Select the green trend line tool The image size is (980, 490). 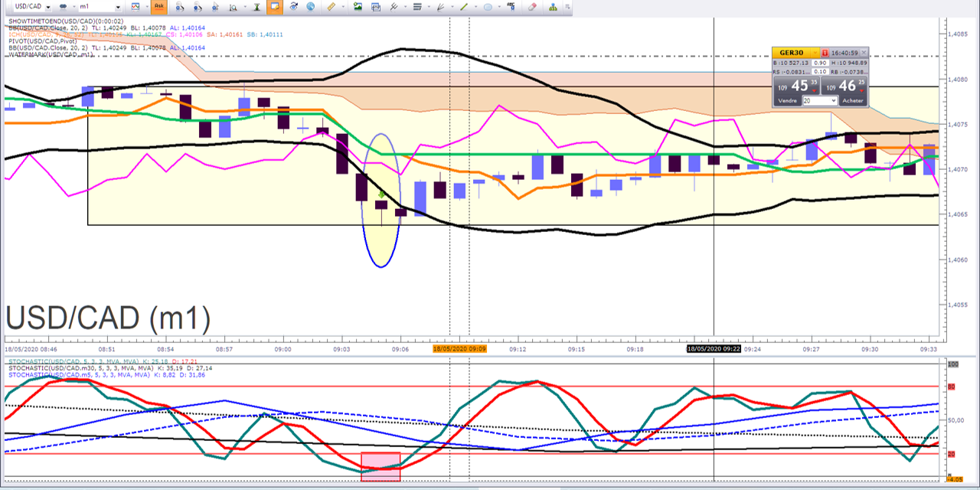coord(464,7)
